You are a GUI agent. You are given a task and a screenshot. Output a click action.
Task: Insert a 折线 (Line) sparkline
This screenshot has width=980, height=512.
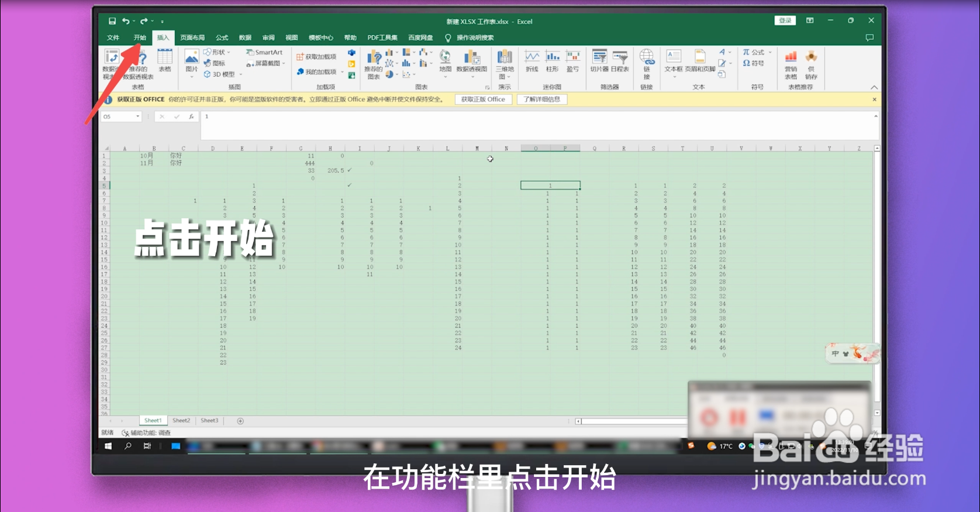pyautogui.click(x=532, y=61)
